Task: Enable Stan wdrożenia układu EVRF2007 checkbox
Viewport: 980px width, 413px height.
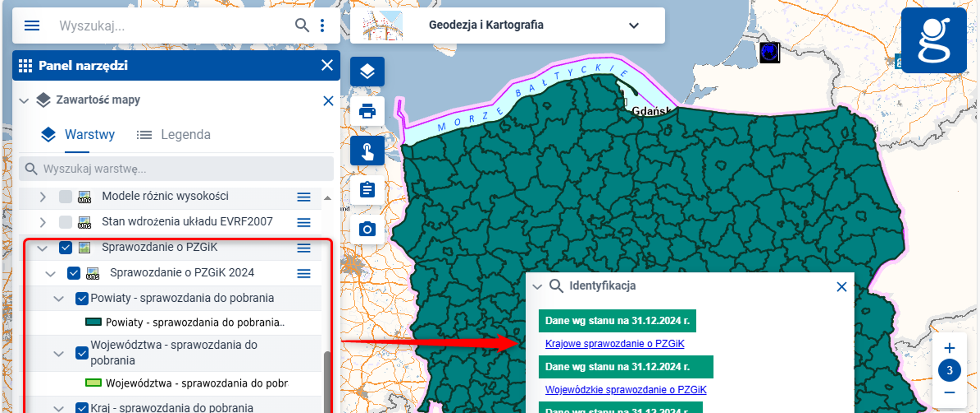Action: click(65, 222)
